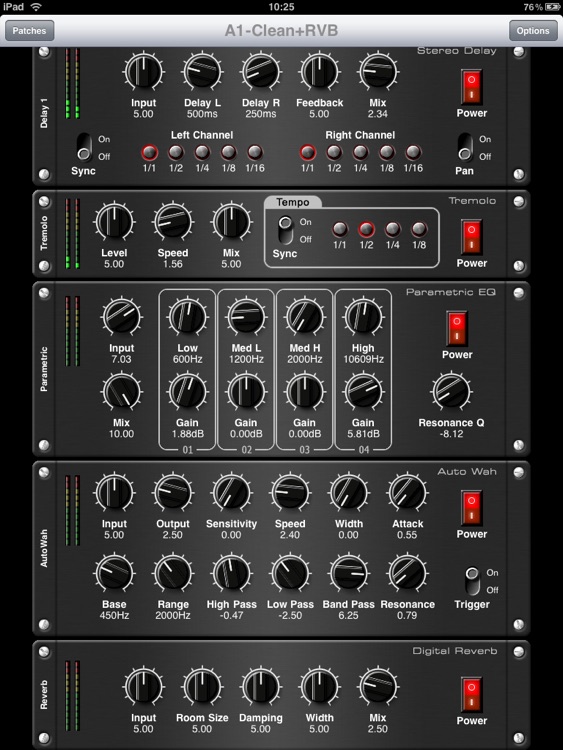563x750 pixels.
Task: Toggle the Digital Reverb power switch
Action: tap(471, 694)
